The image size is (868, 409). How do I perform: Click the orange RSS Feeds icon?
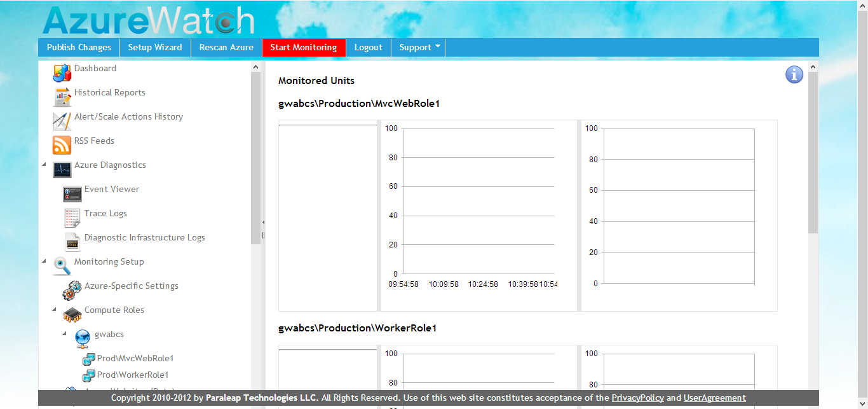pyautogui.click(x=62, y=145)
